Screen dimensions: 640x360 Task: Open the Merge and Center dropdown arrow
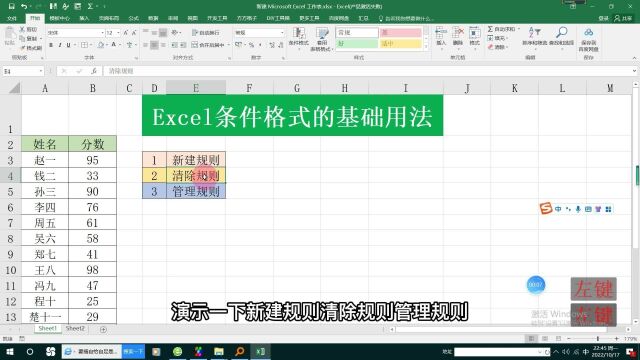click(229, 45)
